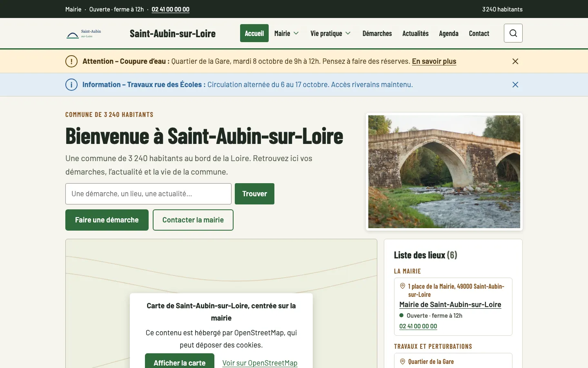Dismiss the water outage warning banner
The height and width of the screenshot is (368, 588).
515,61
